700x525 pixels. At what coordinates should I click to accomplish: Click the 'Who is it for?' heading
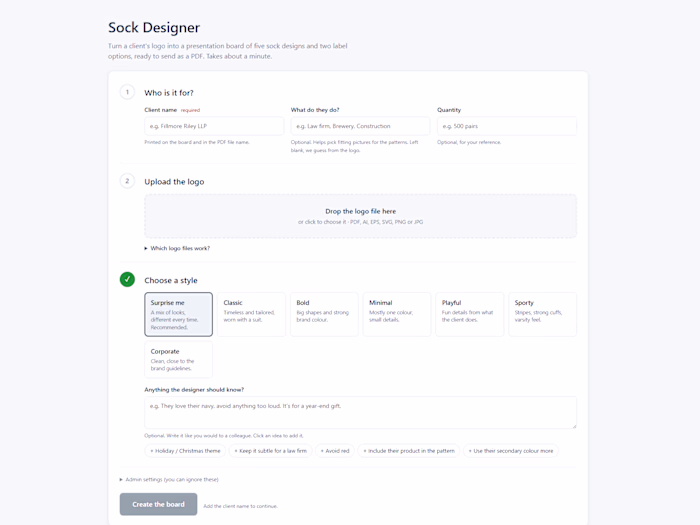point(169,93)
